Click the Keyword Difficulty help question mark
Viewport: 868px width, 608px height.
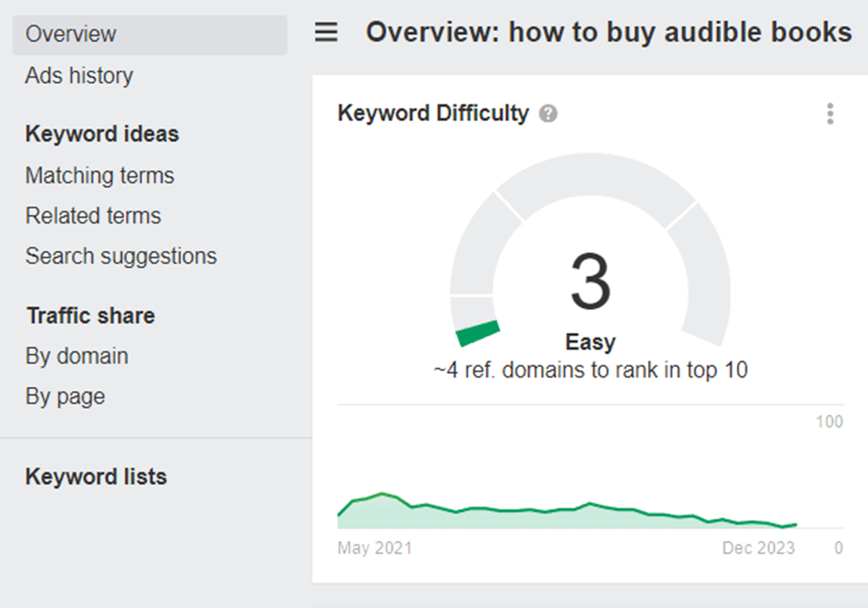(x=548, y=114)
